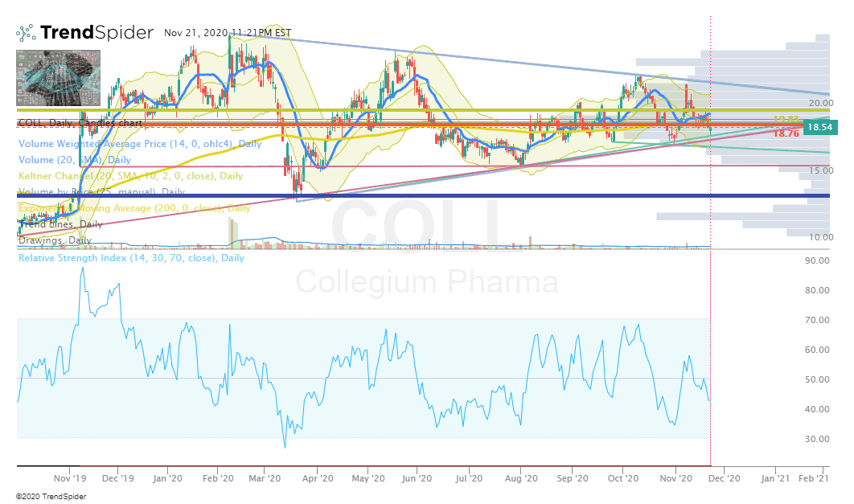854x504 pixels.
Task: Click the Oct '20 date axis label
Action: [623, 478]
